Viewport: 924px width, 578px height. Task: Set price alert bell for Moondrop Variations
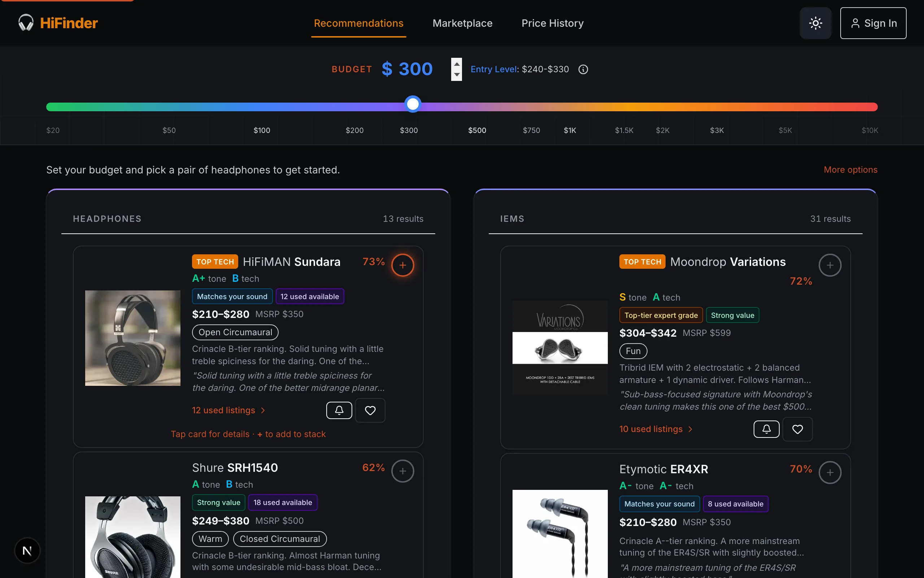[x=766, y=429]
